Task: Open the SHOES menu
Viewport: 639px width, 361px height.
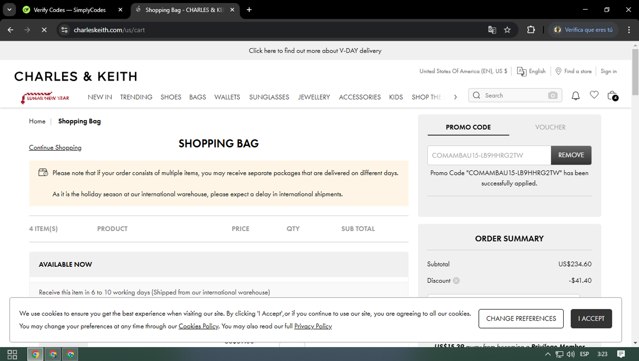Action: click(171, 97)
